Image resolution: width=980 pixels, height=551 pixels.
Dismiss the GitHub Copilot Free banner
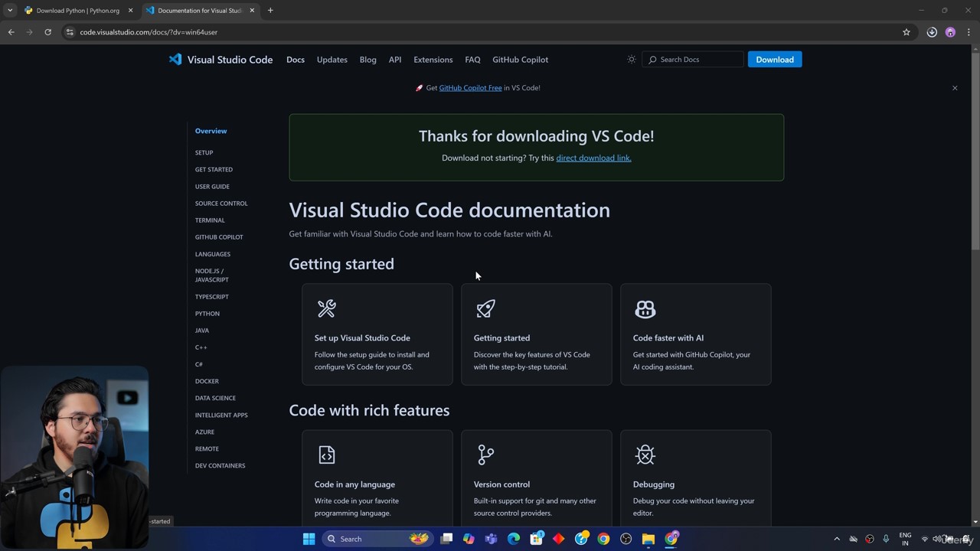(955, 88)
